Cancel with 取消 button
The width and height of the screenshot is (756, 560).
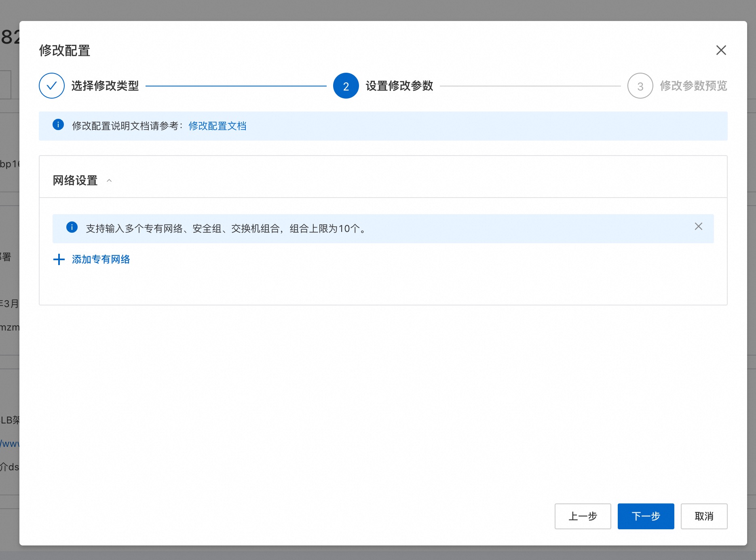704,516
